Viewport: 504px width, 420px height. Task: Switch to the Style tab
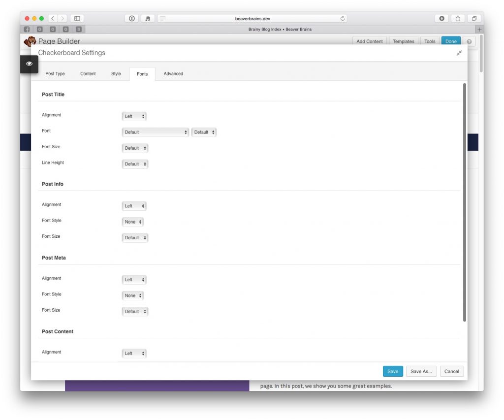point(116,74)
